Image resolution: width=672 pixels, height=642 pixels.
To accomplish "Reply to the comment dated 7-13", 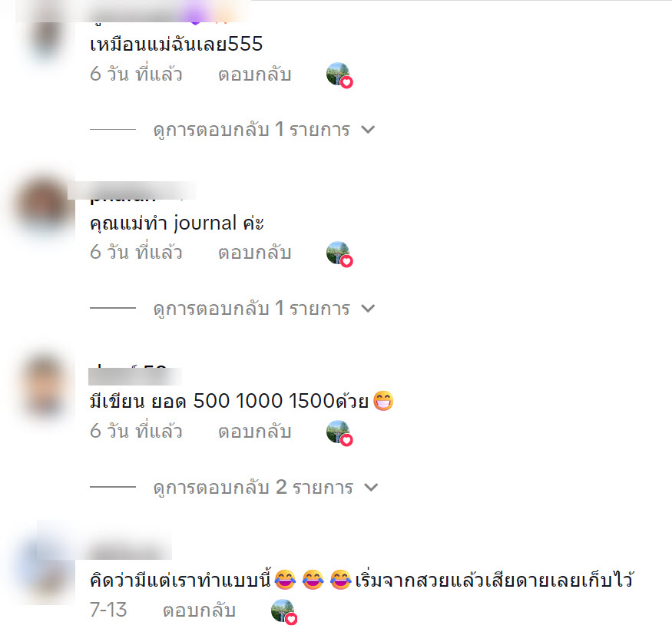I will click(x=199, y=611).
